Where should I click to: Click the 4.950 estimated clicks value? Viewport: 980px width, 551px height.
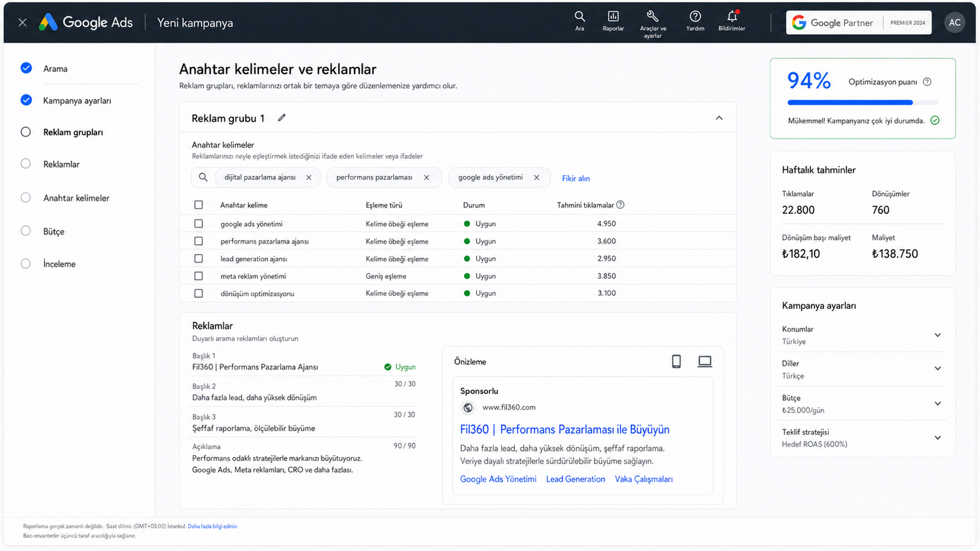click(x=606, y=224)
